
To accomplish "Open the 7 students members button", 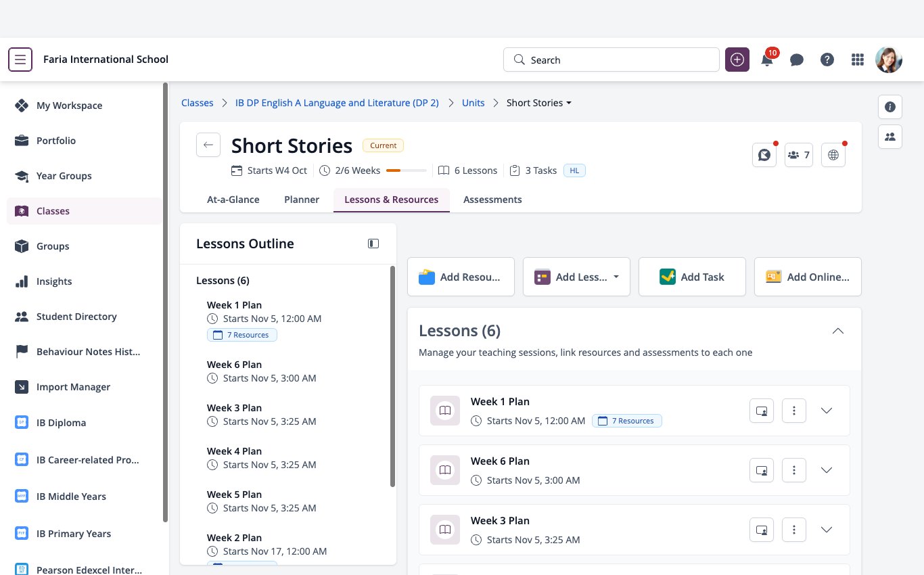I will pyautogui.click(x=799, y=155).
